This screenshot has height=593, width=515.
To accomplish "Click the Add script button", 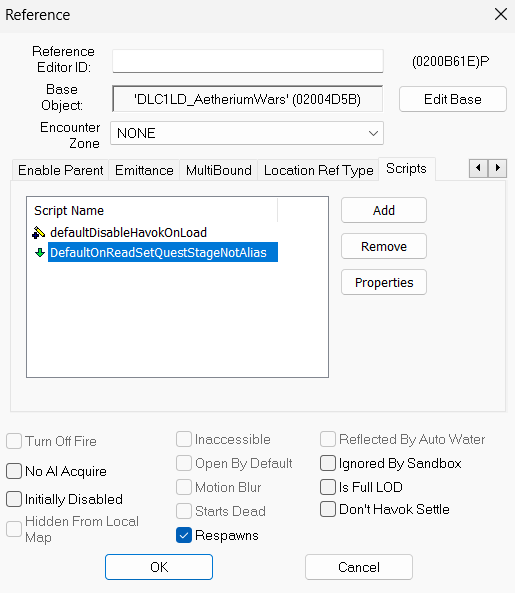I will click(384, 210).
